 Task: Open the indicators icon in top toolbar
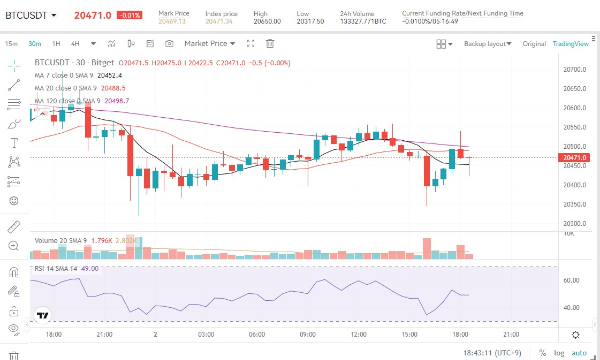tap(111, 44)
